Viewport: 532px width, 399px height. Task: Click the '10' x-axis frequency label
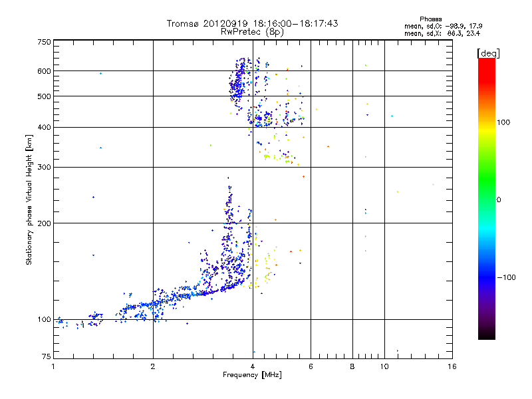click(x=384, y=366)
